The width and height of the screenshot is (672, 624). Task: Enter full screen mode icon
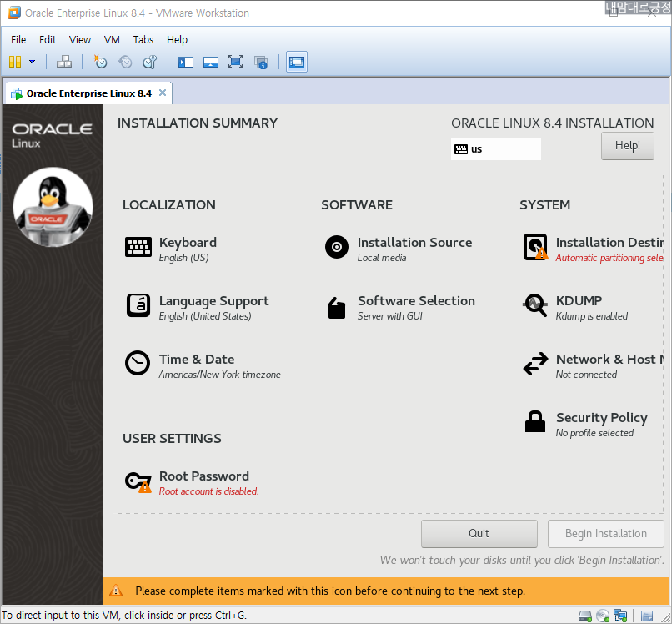[x=235, y=62]
